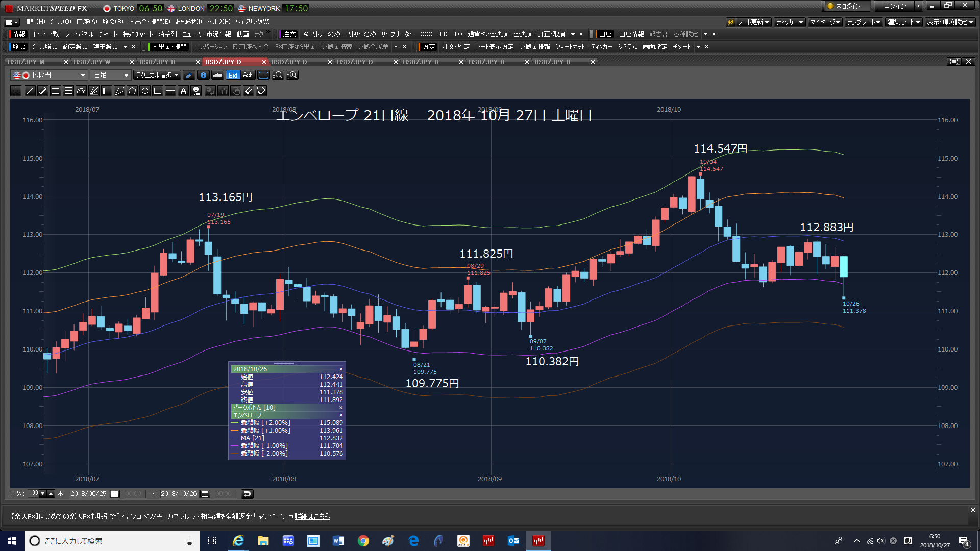Screen dimensions: 980x551
Task: Click the calendar icon beside end date 2018/10/26
Action: [205, 494]
